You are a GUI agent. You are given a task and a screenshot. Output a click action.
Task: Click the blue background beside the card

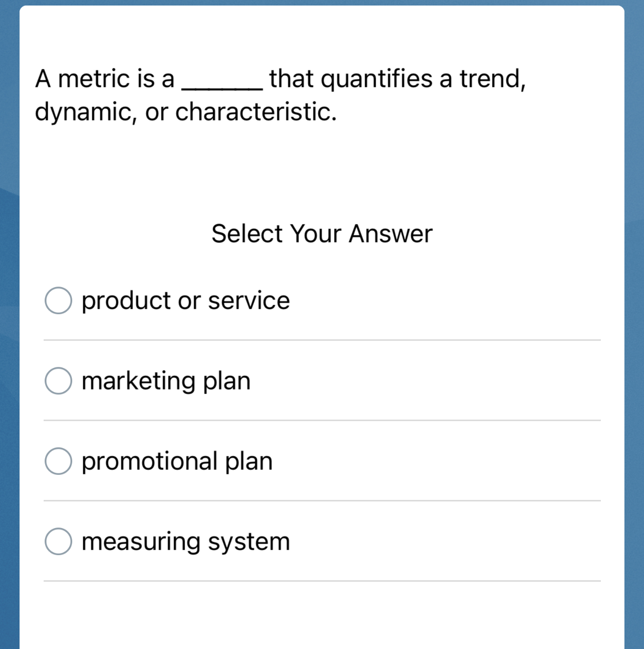pyautogui.click(x=9, y=324)
